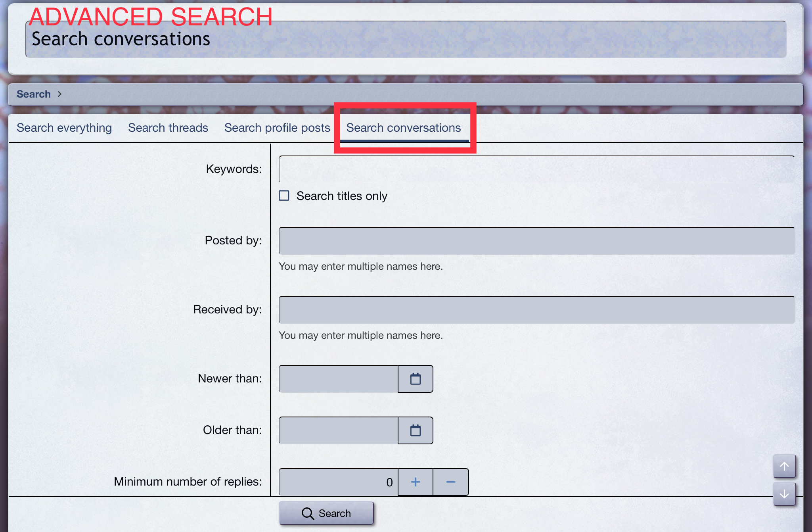Click the Search breadcrumb link
Viewport: 812px width, 532px height.
point(34,94)
